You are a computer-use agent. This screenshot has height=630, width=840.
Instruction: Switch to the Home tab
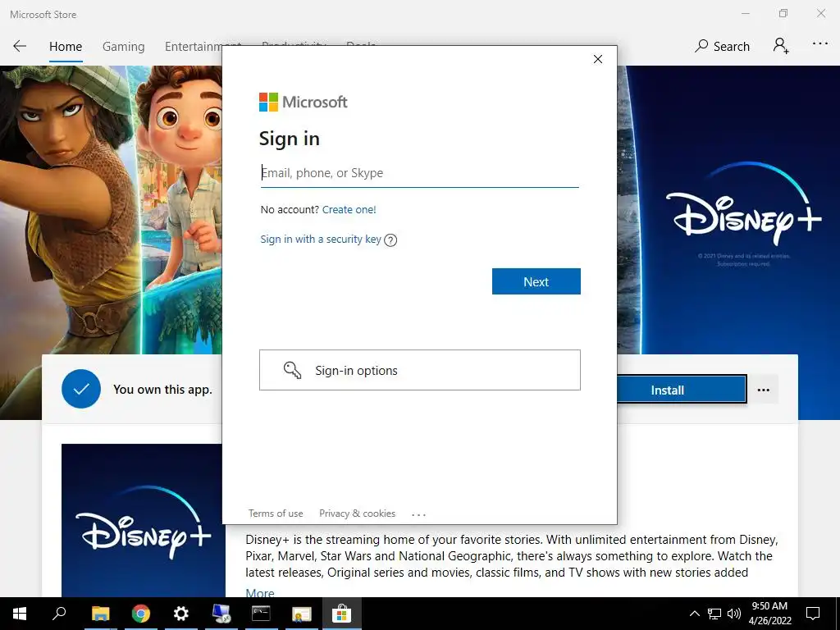[66, 47]
